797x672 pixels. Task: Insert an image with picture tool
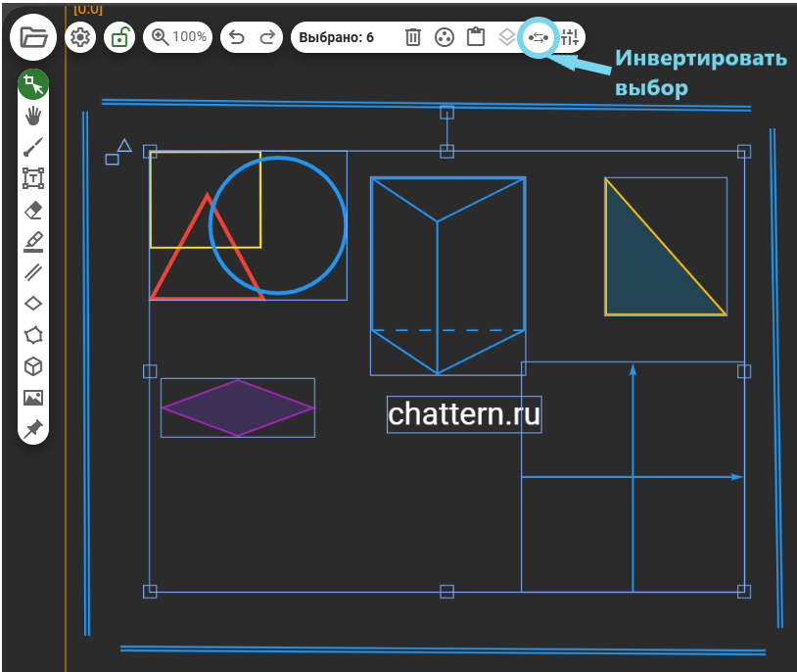pyautogui.click(x=33, y=398)
